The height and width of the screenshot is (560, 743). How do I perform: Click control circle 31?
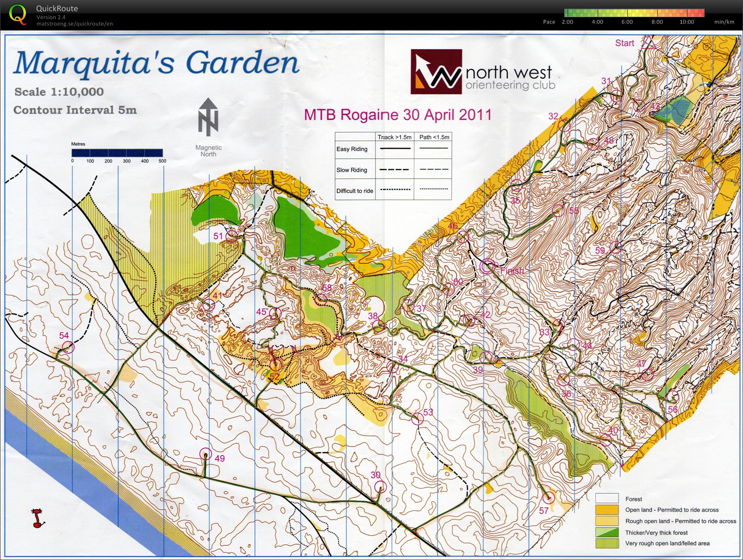616,96
